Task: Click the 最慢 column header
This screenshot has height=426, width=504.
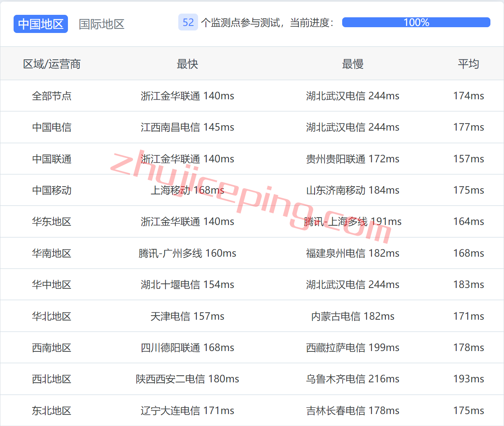Action: coord(353,64)
